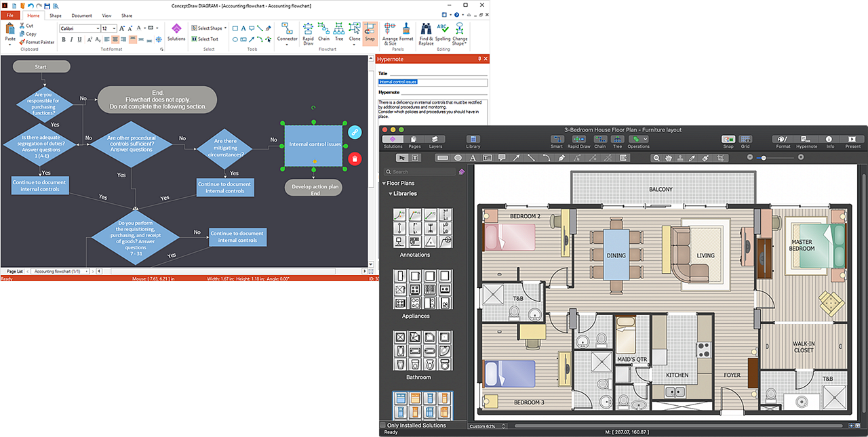The image size is (868, 437).
Task: Click Smart connector in the Floor Plan toolbar
Action: (557, 142)
